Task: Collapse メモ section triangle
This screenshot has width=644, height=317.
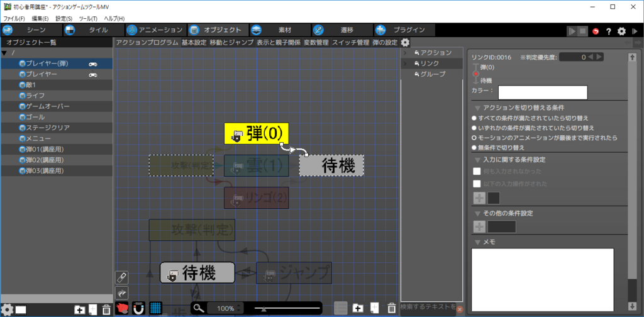Action: 477,242
